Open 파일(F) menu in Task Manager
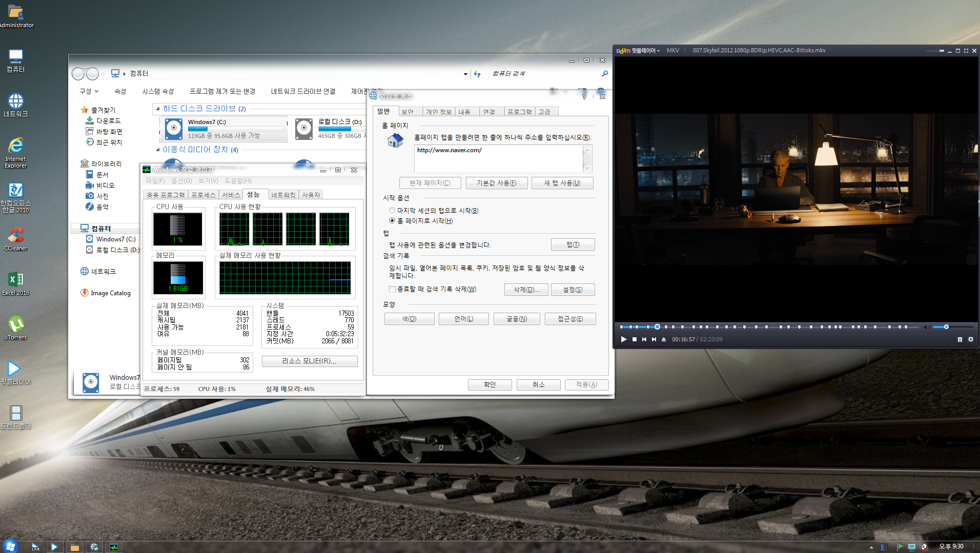 [x=155, y=181]
